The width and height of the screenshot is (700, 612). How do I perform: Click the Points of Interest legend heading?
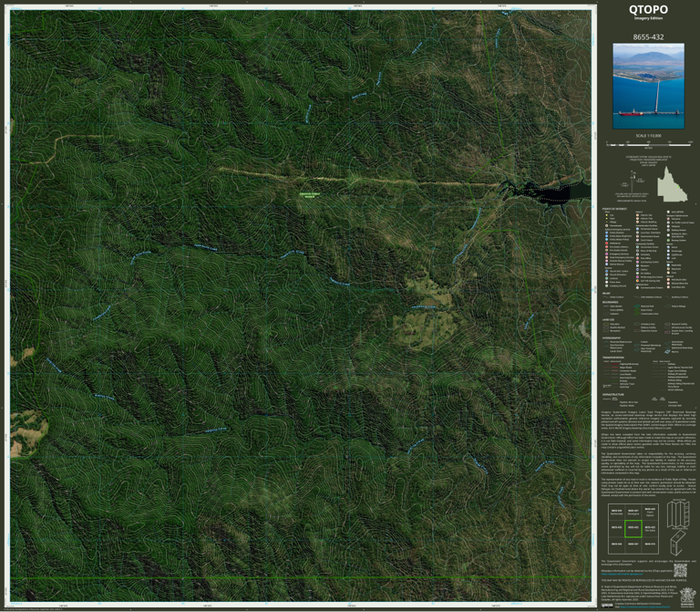[614, 209]
